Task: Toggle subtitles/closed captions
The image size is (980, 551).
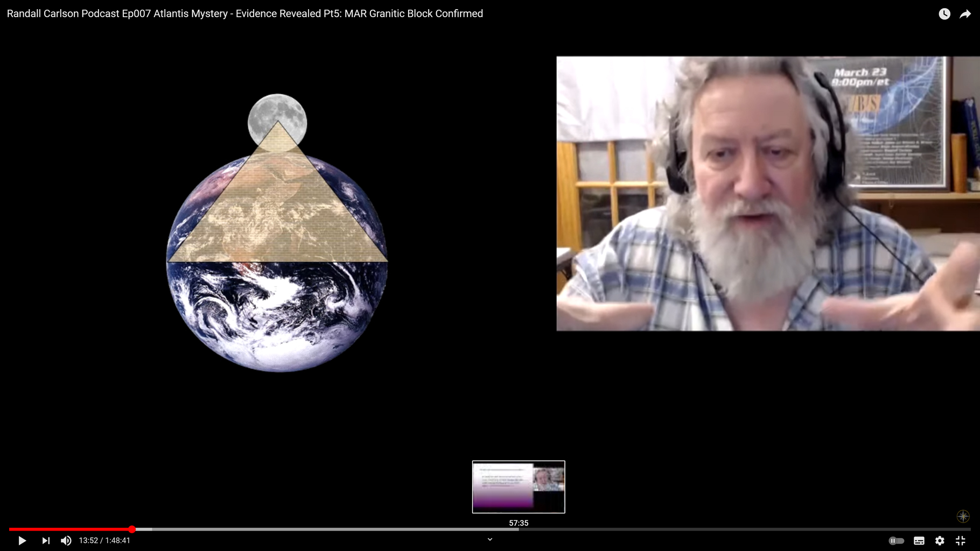Action: coord(919,541)
